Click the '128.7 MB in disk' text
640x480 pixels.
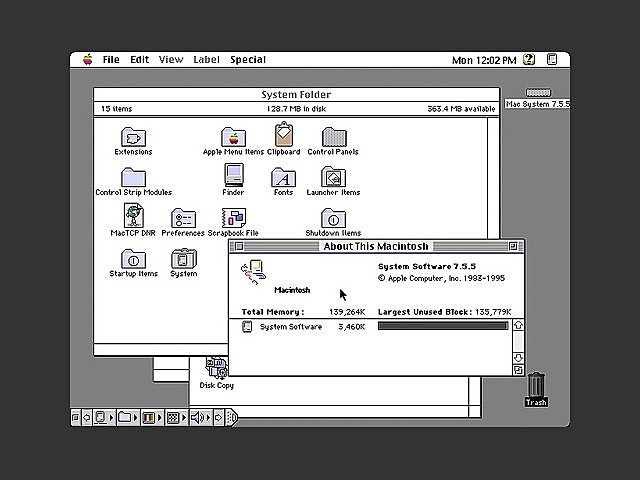(296, 109)
